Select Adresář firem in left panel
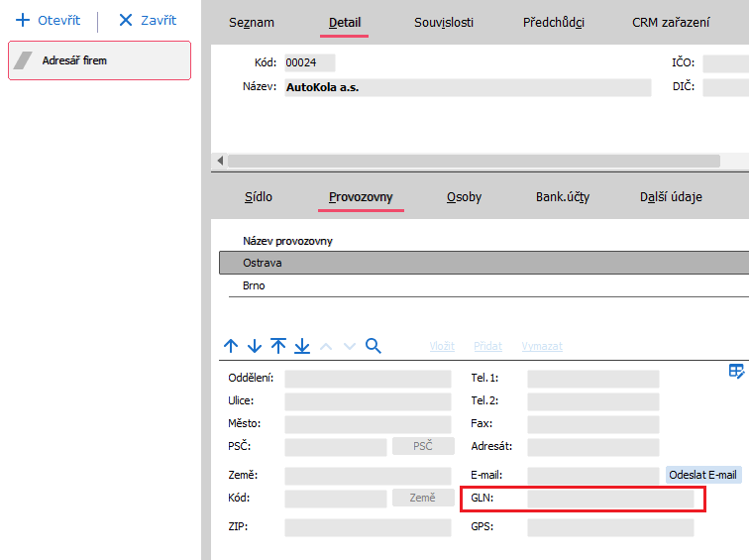The image size is (749, 560). (99, 60)
